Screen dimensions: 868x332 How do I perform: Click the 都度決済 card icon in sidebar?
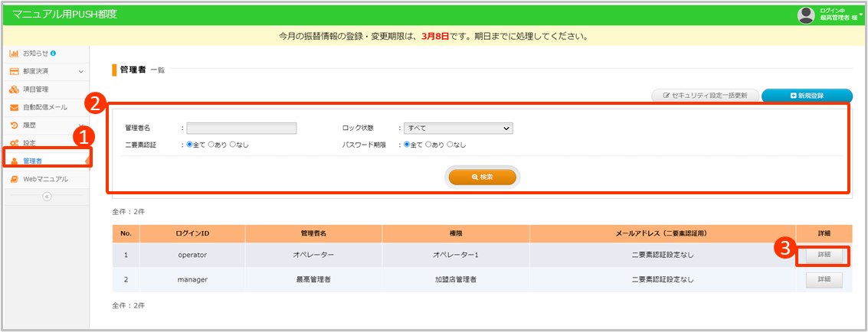(x=14, y=71)
